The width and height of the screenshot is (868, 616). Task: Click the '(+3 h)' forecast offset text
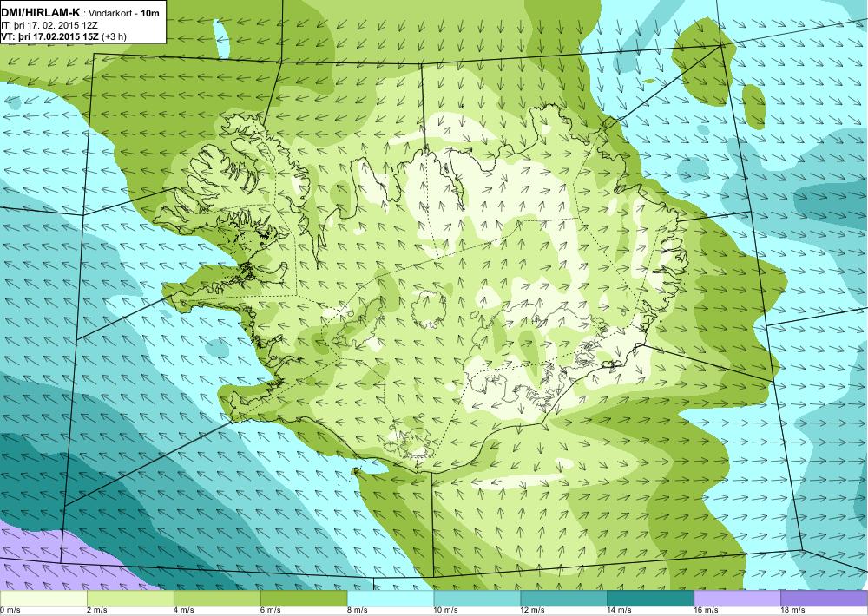pos(115,36)
